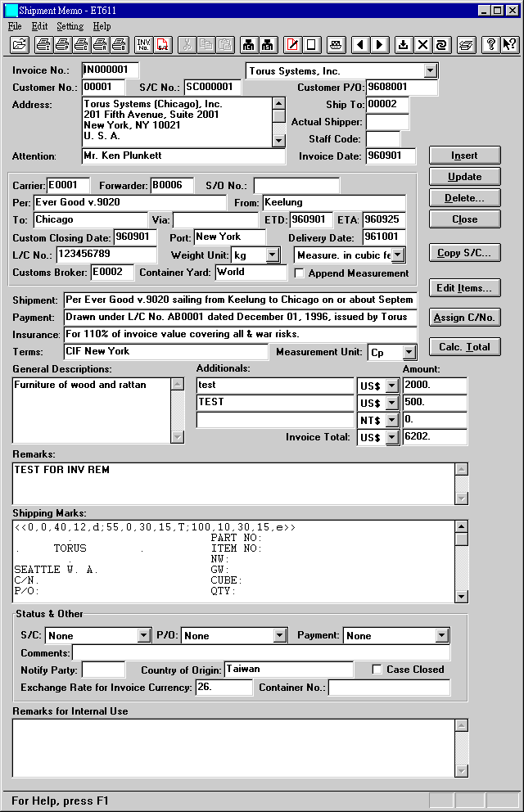The width and height of the screenshot is (524, 812).
Task: Open the S/C status None dropdown
Action: (x=144, y=635)
